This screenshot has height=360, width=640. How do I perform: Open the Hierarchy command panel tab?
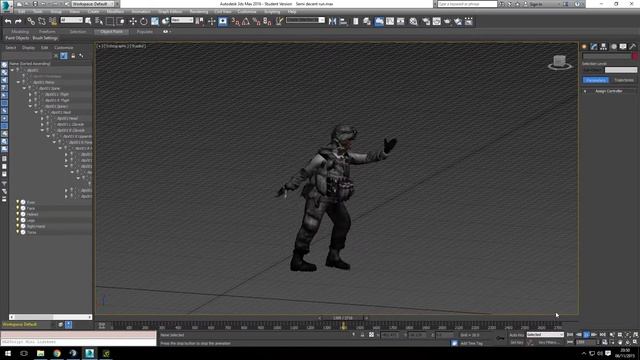pyautogui.click(x=604, y=47)
